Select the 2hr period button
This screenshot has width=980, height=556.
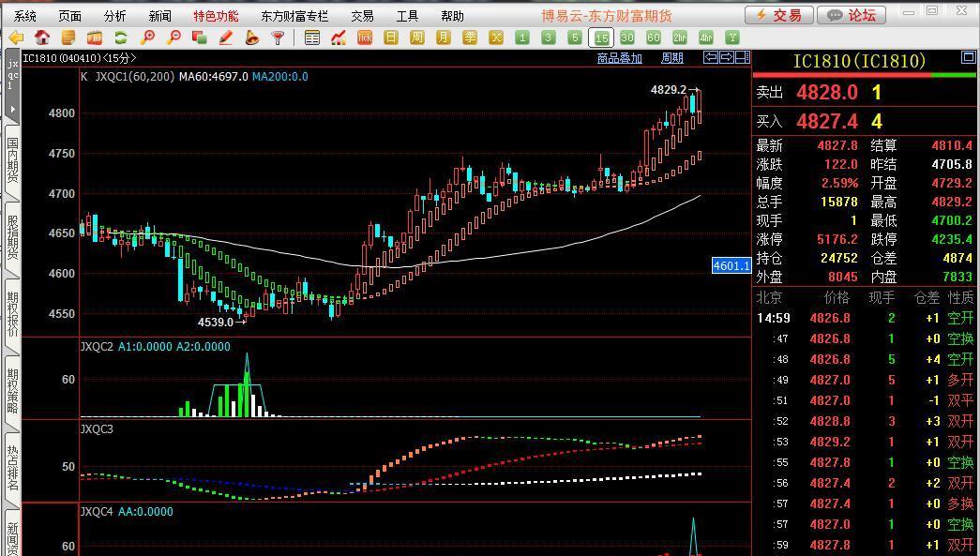coord(680,38)
